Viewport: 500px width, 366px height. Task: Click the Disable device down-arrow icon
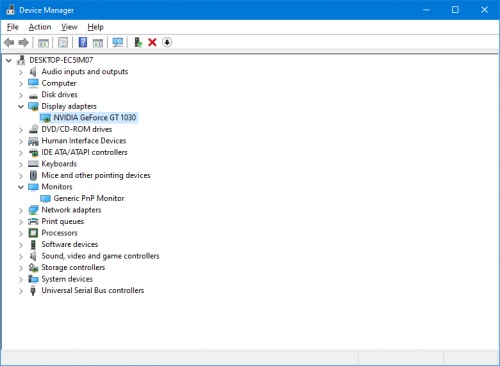(167, 42)
